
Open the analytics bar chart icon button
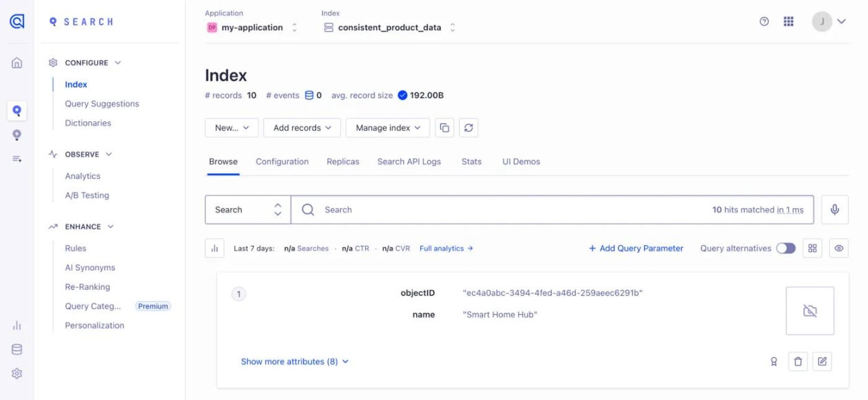[x=214, y=249]
